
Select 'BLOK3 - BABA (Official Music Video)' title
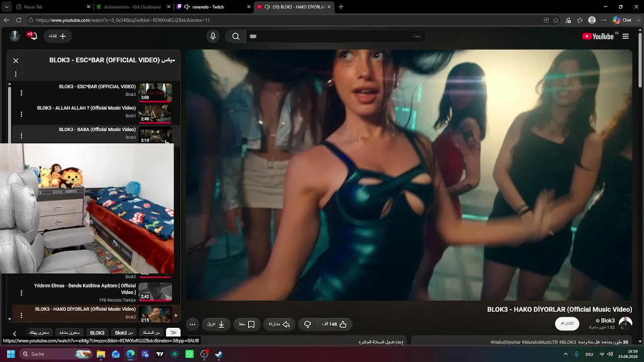(97, 130)
